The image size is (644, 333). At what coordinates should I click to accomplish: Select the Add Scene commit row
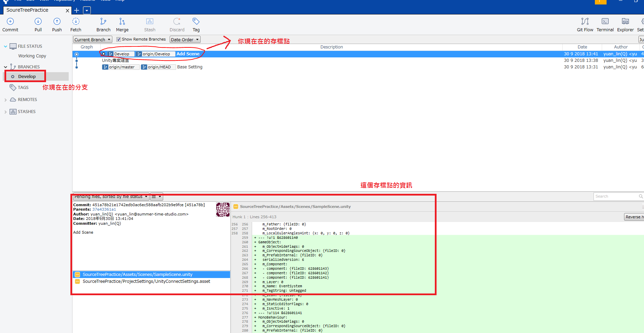(x=358, y=54)
